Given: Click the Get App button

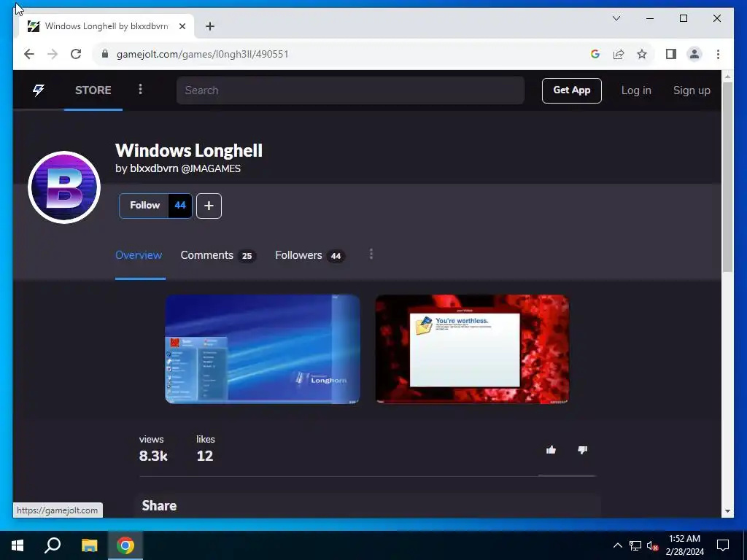Looking at the screenshot, I should click(571, 90).
